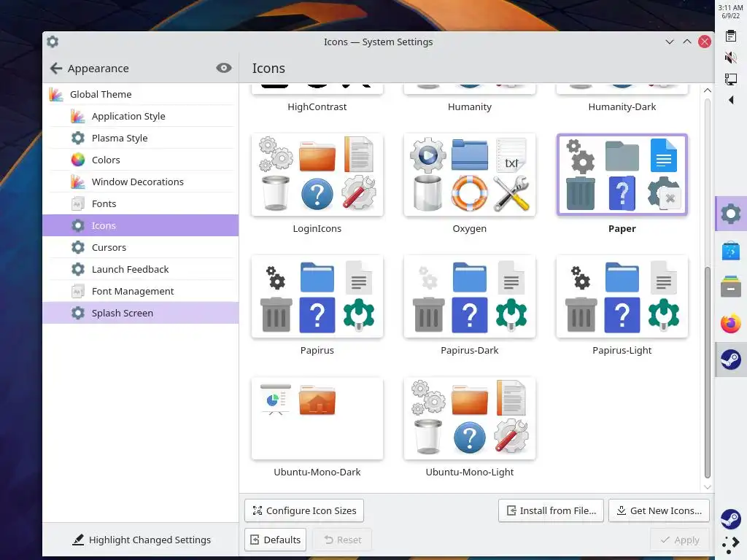This screenshot has height=560, width=747.
Task: Click the muted volume tray icon
Action: click(x=730, y=58)
